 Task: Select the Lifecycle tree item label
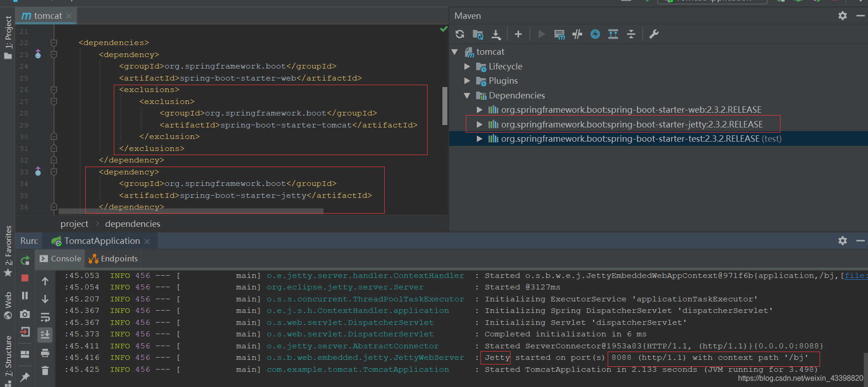(x=505, y=66)
